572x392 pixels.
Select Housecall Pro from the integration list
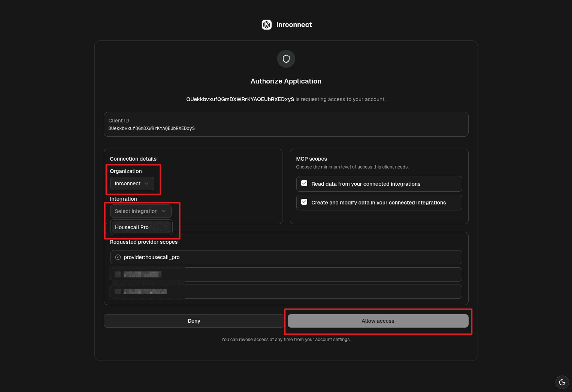coord(140,227)
